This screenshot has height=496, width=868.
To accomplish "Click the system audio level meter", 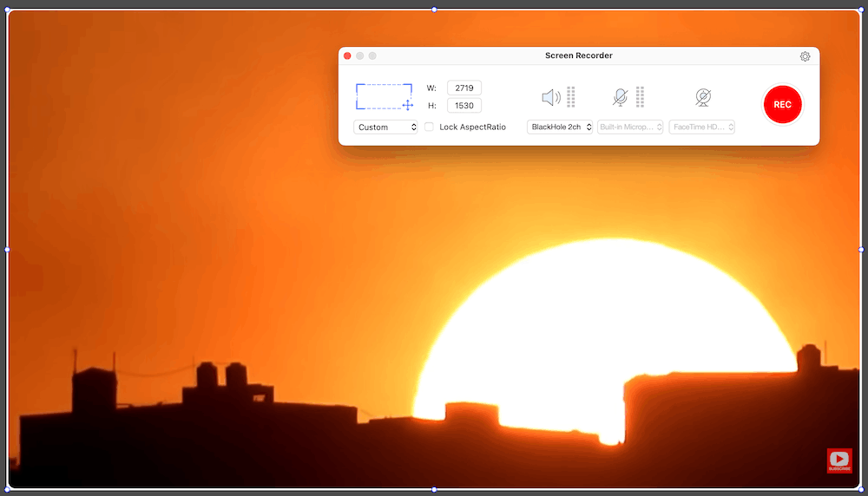I will (x=571, y=97).
